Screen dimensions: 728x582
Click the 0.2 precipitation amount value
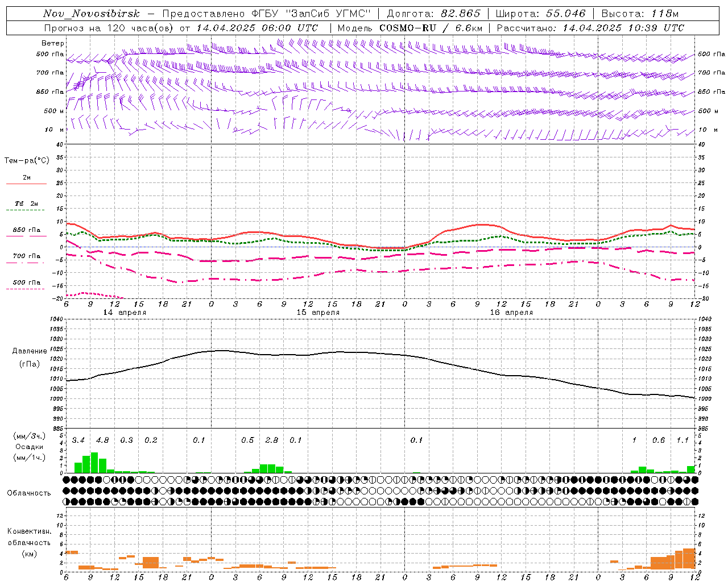[151, 440]
